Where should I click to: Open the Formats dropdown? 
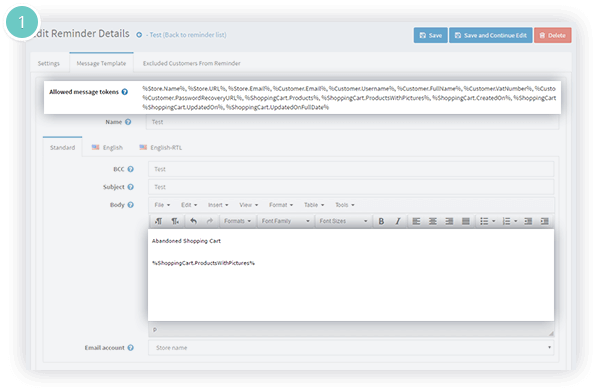[x=237, y=221]
